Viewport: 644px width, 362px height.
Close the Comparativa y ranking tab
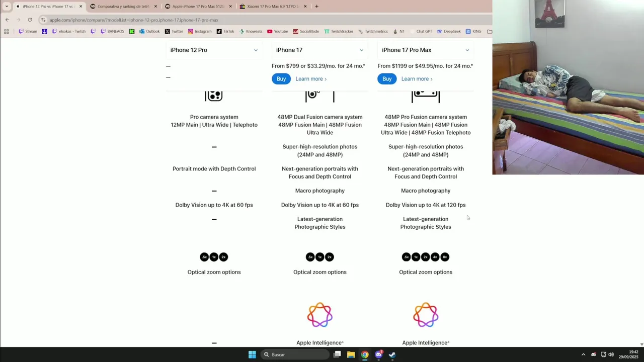(x=155, y=6)
